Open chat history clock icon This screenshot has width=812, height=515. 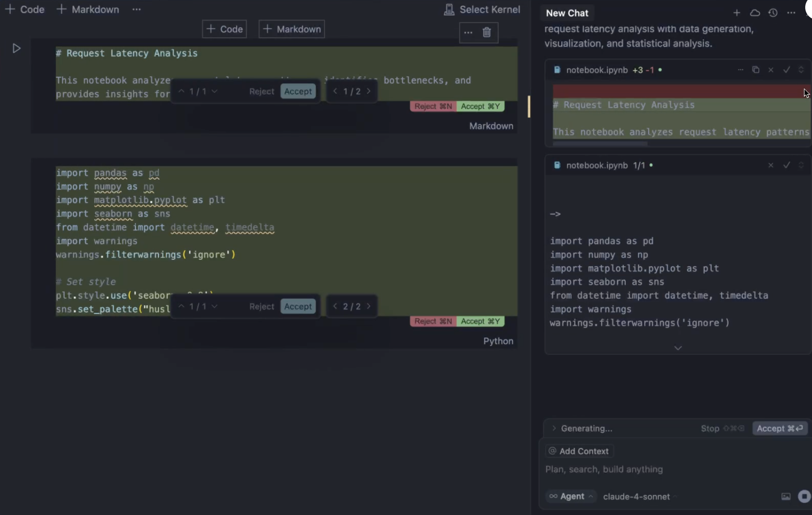[773, 13]
